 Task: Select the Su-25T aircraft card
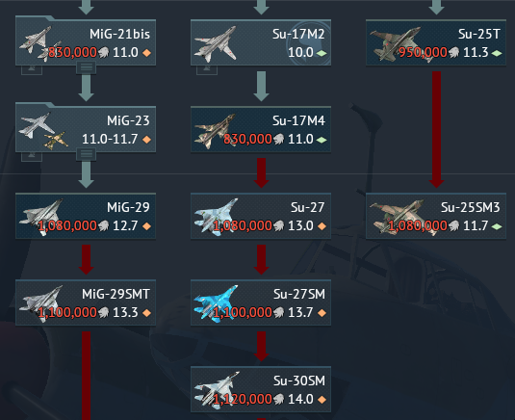tap(436, 42)
